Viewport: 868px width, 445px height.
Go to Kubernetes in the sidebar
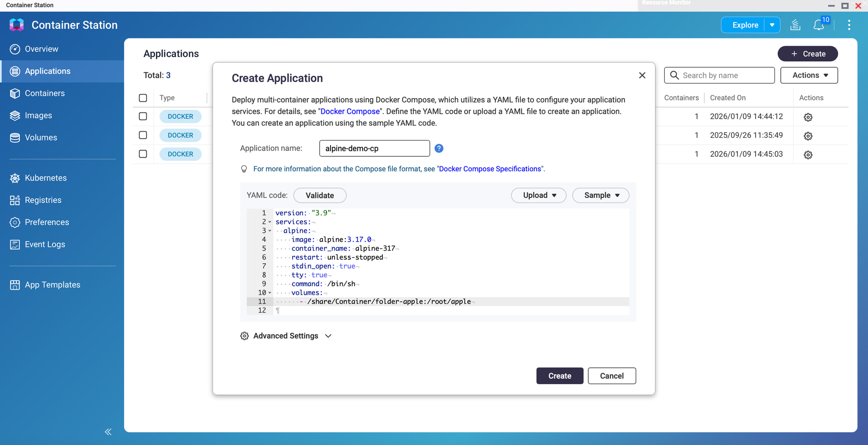coord(46,178)
